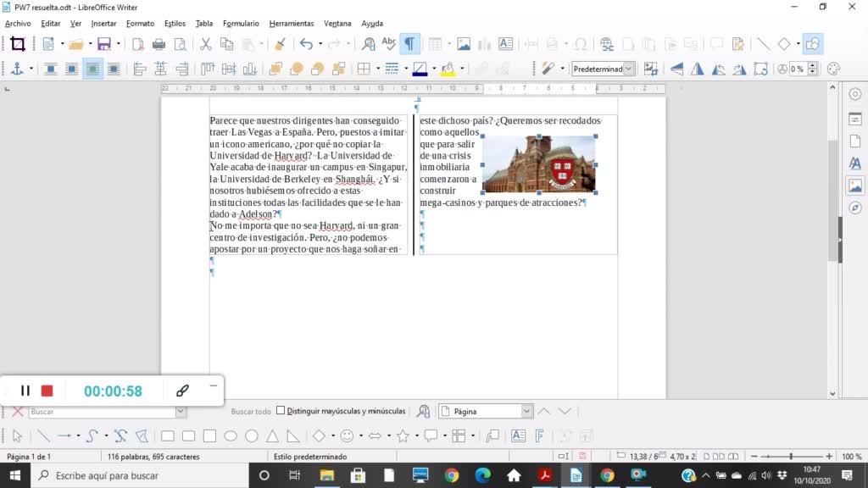Click the Save document icon
The height and width of the screenshot is (488, 868).
coord(104,44)
